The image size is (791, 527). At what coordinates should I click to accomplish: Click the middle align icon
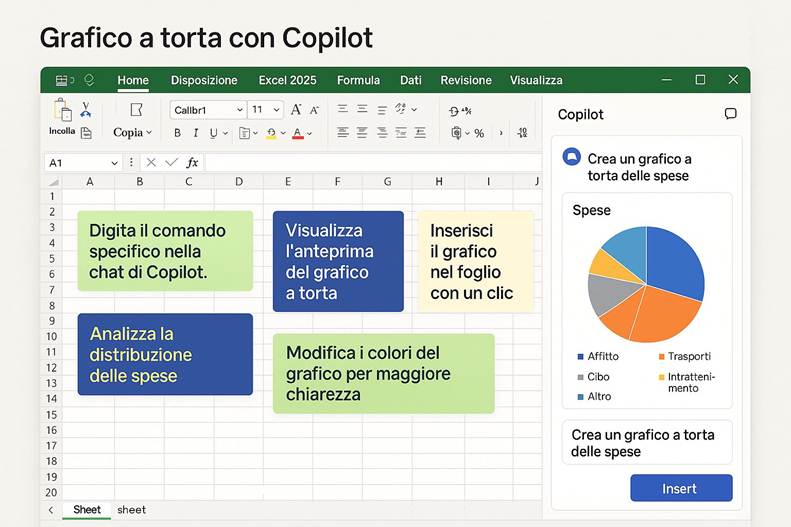pyautogui.click(x=362, y=108)
